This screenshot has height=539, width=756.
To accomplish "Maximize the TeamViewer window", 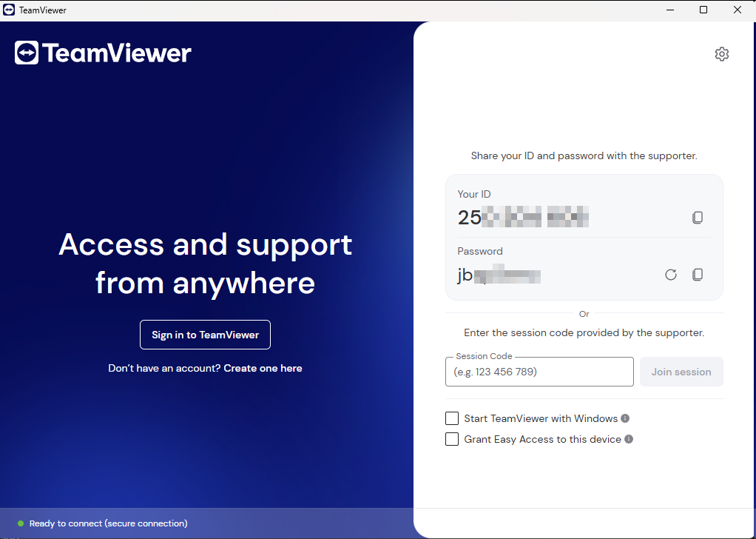I will coord(703,10).
